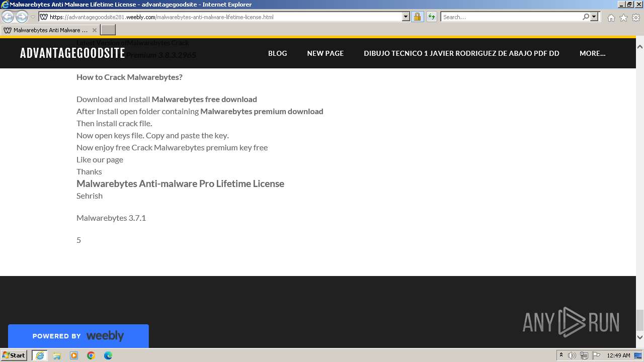Click 'Malwarebytes Anti-malware Pro Lifetime License' heading

coord(180,184)
